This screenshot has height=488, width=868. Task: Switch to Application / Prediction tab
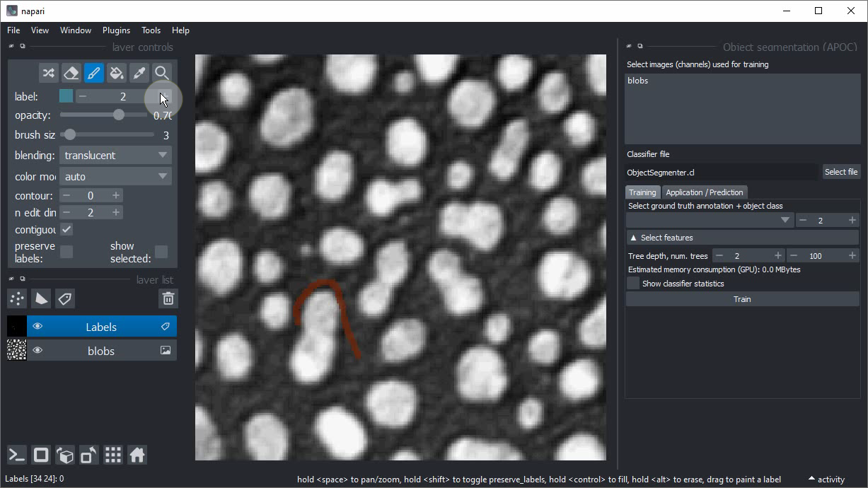[x=704, y=192]
